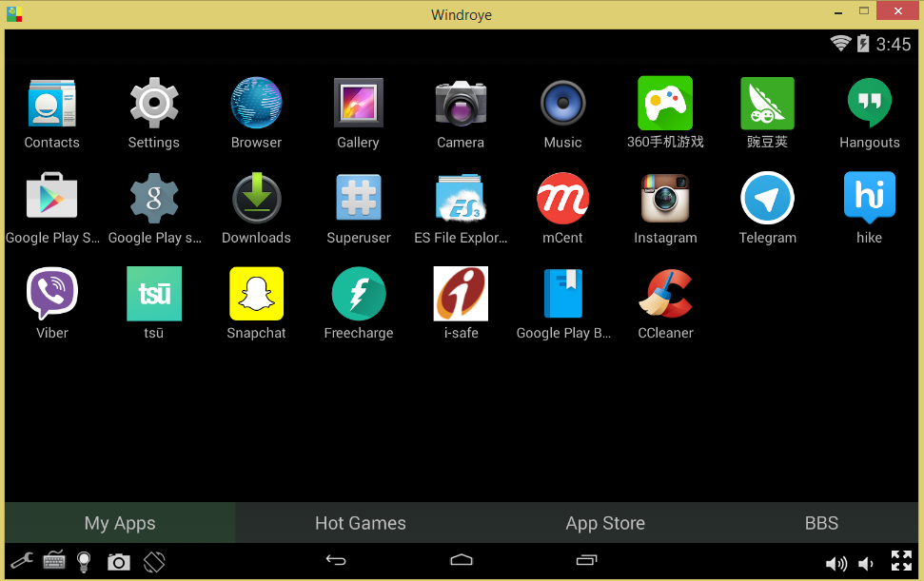This screenshot has height=581, width=924.
Task: Launch ES File Explorer
Action: (x=461, y=199)
